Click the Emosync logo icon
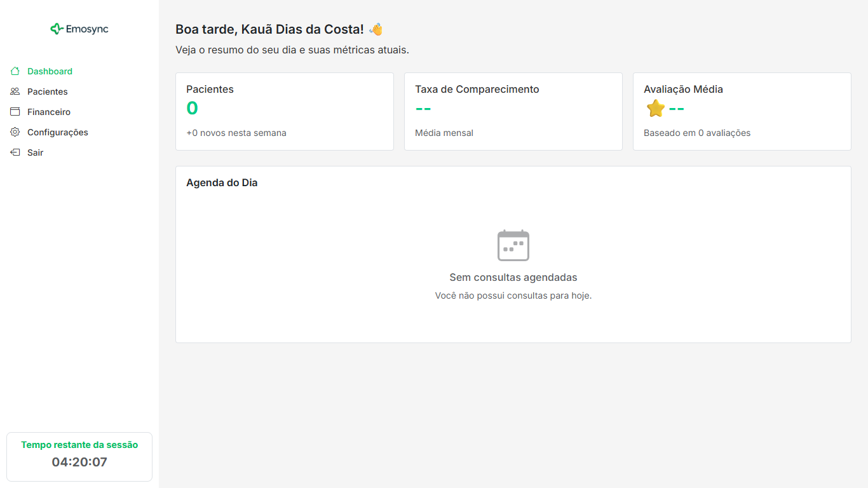The height and width of the screenshot is (488, 868). click(x=56, y=29)
